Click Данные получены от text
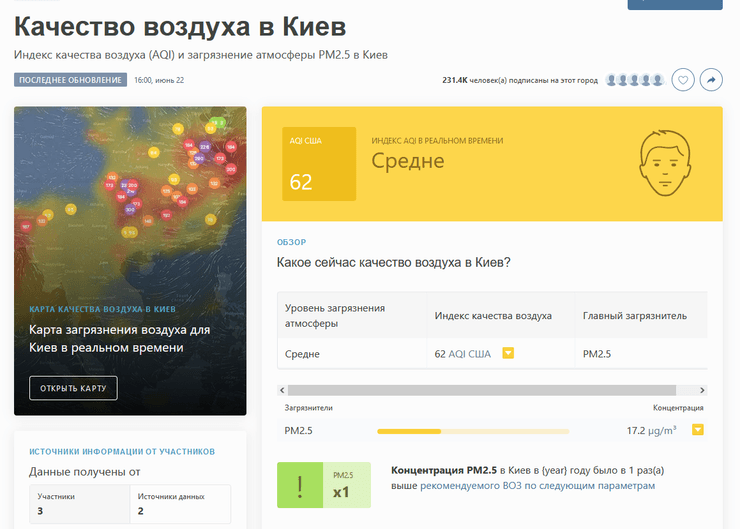 pyautogui.click(x=84, y=472)
